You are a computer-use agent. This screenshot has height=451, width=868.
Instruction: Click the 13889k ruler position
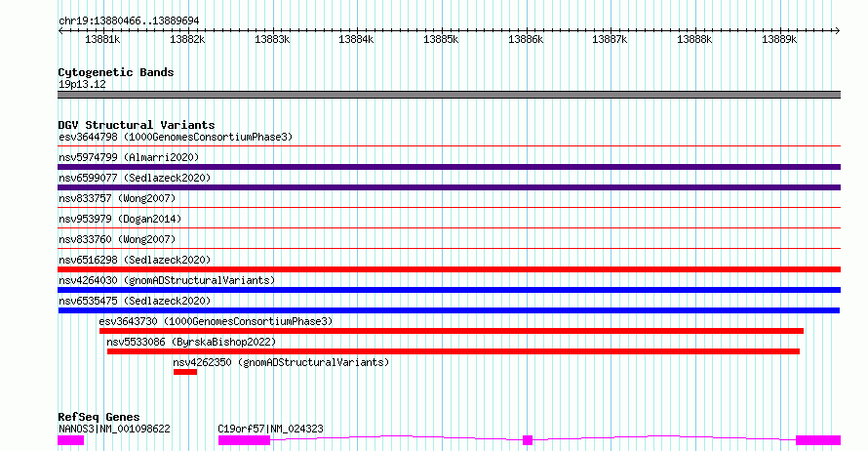[779, 39]
